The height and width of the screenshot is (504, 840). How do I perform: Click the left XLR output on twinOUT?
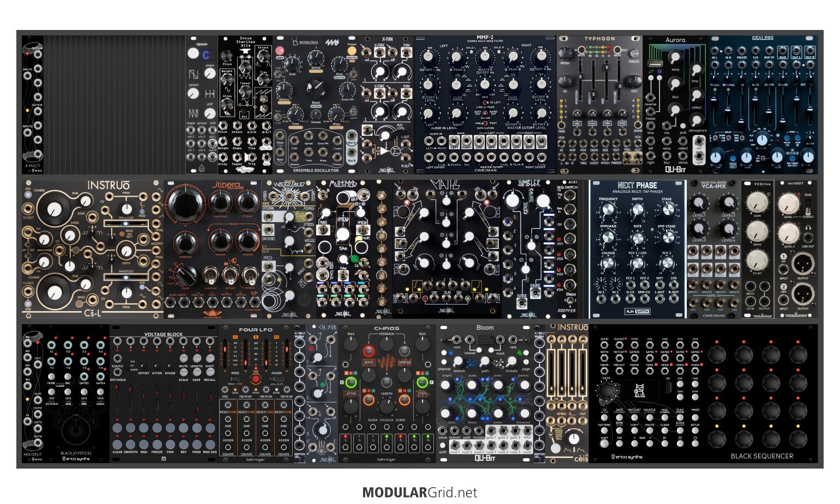[802, 264]
